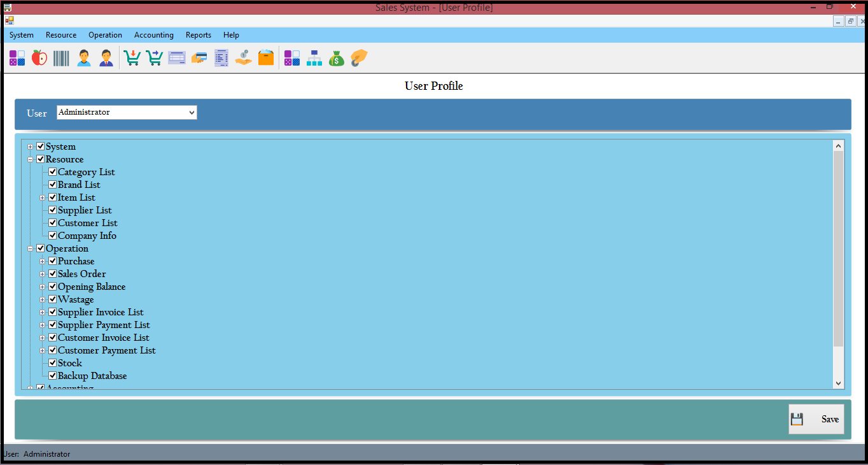
Task: Expand the System tree node
Action: pyautogui.click(x=30, y=147)
